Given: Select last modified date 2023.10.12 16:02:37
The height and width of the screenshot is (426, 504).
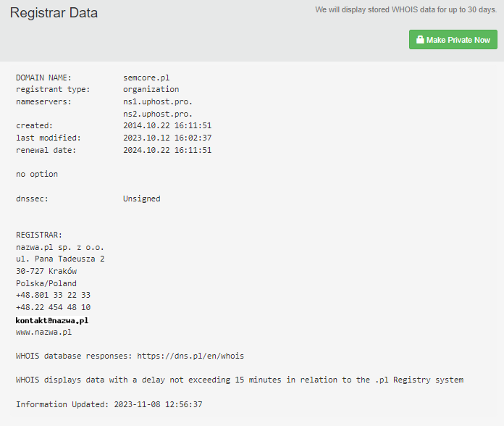Looking at the screenshot, I should [167, 138].
